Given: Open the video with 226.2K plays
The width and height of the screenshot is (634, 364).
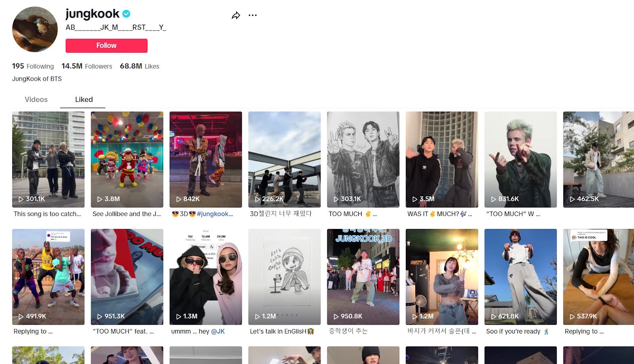Looking at the screenshot, I should [285, 160].
